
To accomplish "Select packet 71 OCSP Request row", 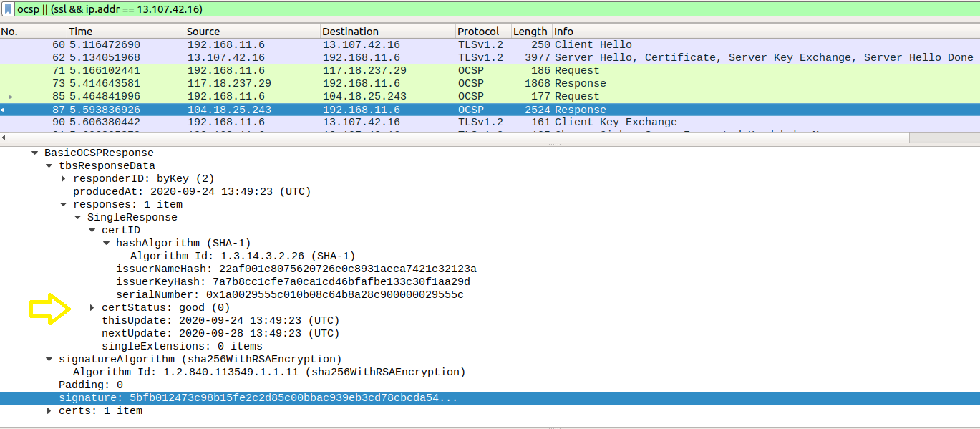I will point(490,70).
